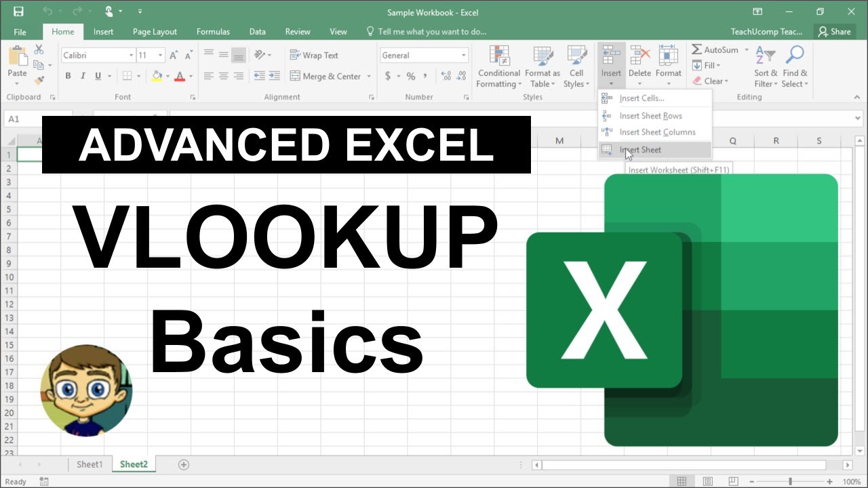The width and height of the screenshot is (868, 488).
Task: Click the Normal view grid icon
Action: click(x=682, y=482)
